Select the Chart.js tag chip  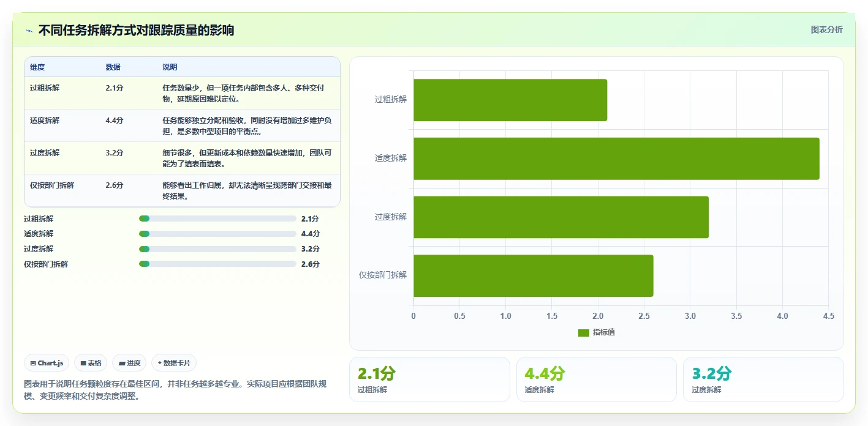coord(47,363)
